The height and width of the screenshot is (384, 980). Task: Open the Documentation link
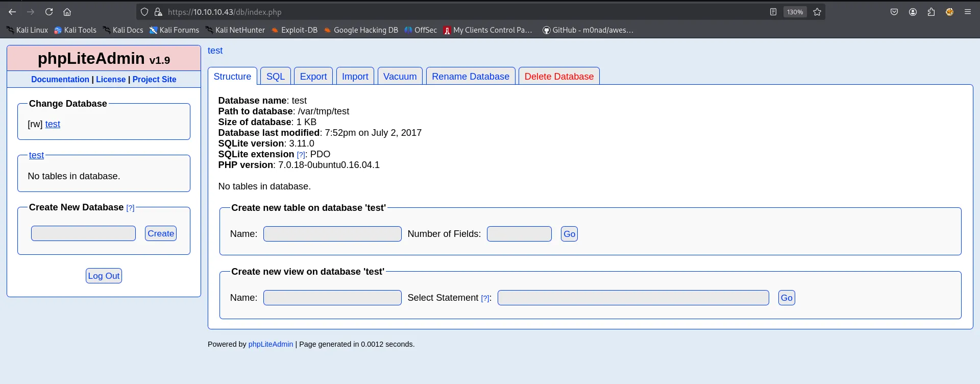click(x=60, y=79)
